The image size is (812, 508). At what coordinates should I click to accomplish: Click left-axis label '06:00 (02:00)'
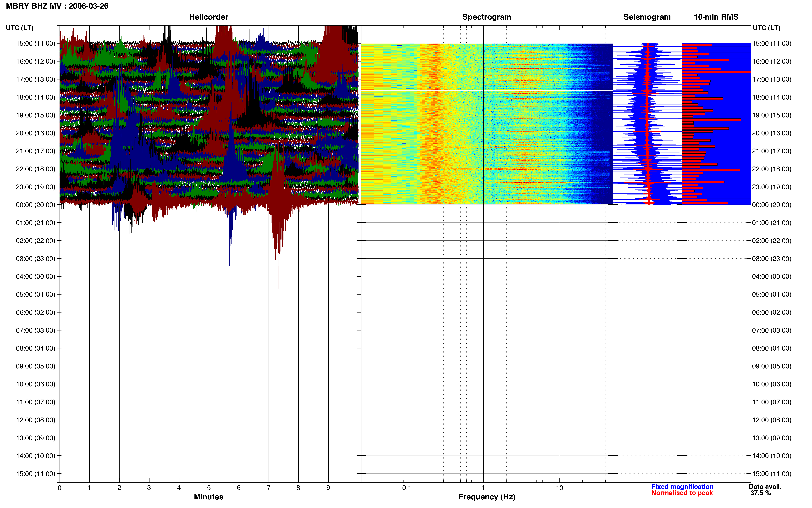[x=36, y=313]
